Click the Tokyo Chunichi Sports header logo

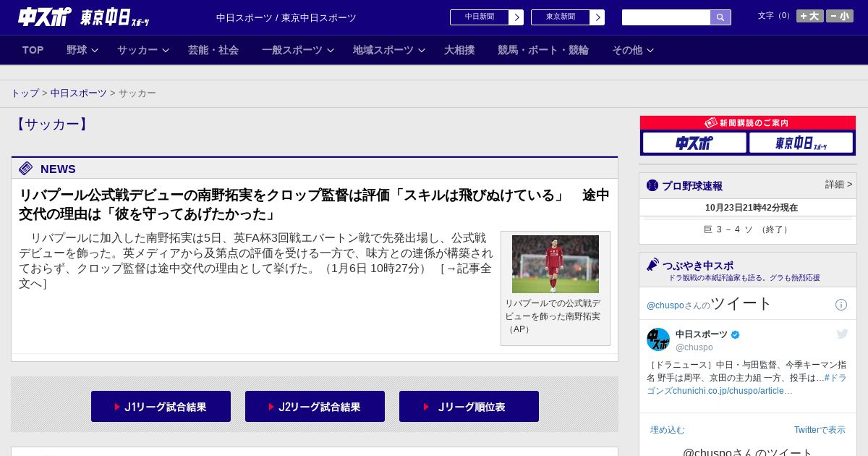click(x=115, y=17)
